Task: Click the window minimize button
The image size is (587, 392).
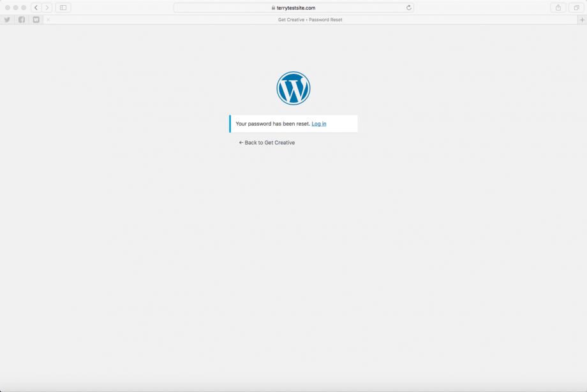Action: click(x=16, y=8)
